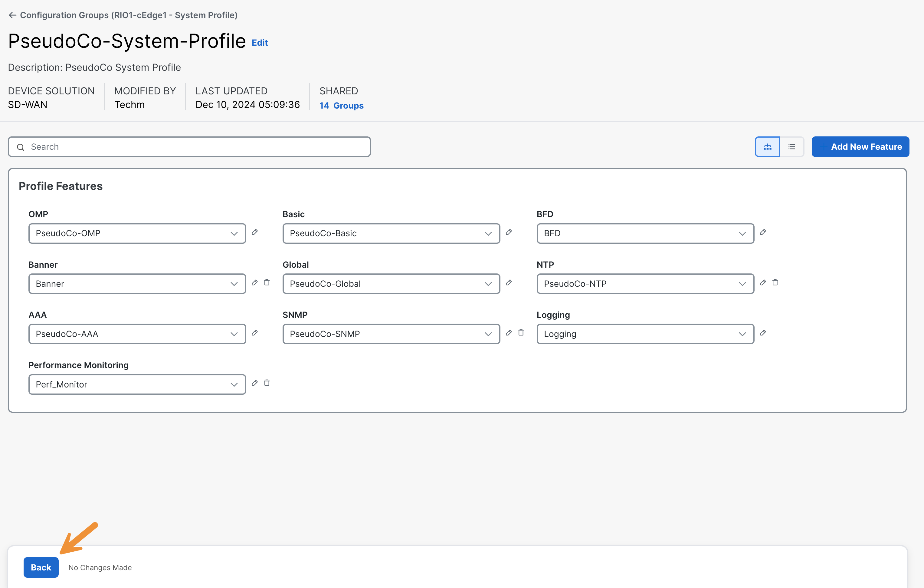Edit the PseudoCo-Global feature with pencil icon
The image size is (924, 588).
509,283
